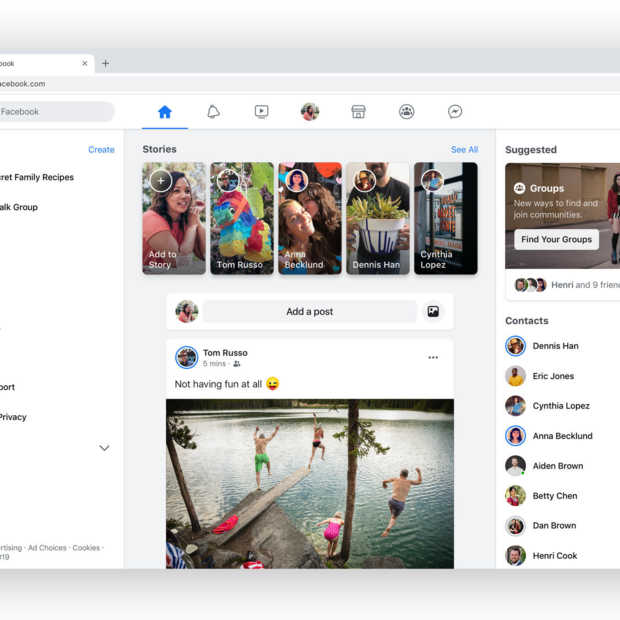Open Eric Jones contact name
This screenshot has height=620, width=620.
point(553,376)
